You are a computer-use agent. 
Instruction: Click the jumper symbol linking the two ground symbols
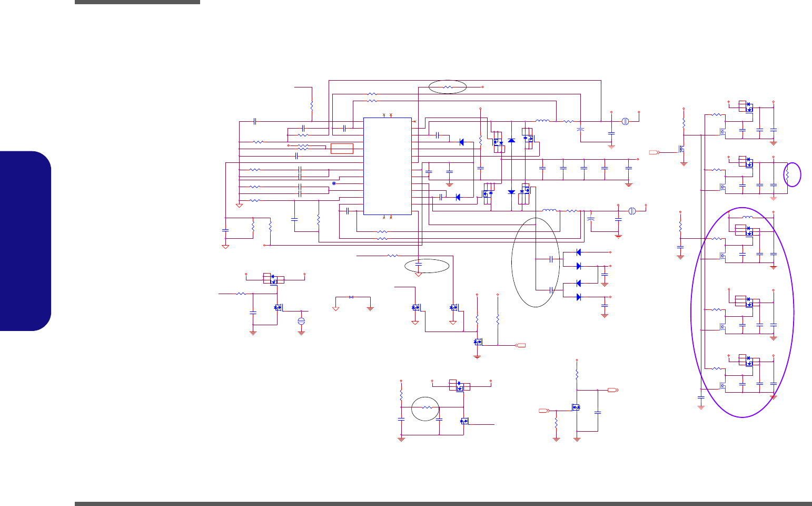pyautogui.click(x=351, y=297)
